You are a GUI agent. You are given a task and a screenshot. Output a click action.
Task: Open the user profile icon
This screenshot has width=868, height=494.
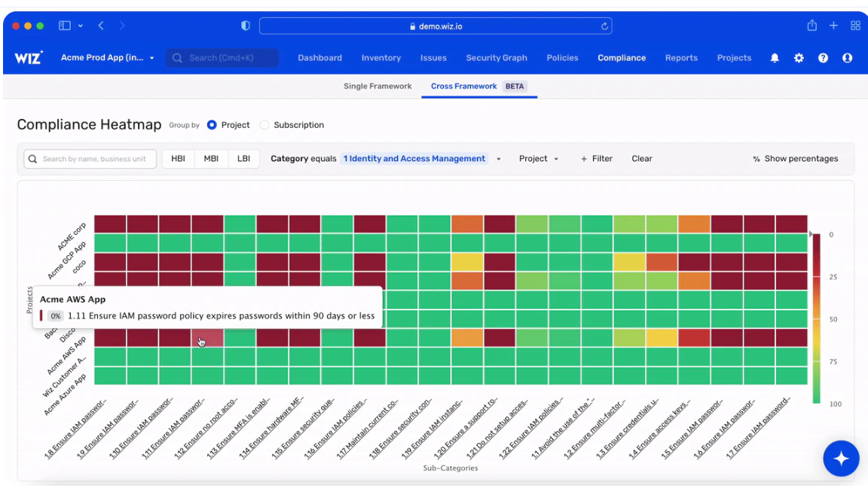(848, 58)
